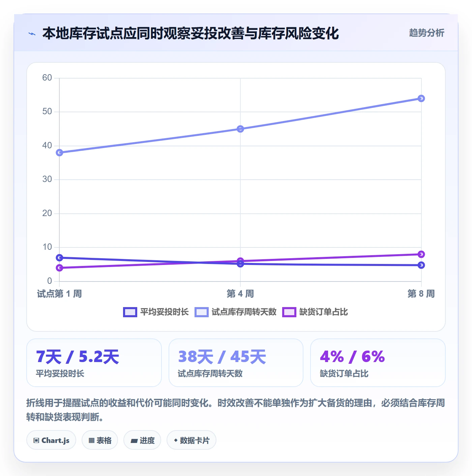Viewport: 472px width, 476px height.
Task: Select the 进度 tag chip
Action: [142, 440]
